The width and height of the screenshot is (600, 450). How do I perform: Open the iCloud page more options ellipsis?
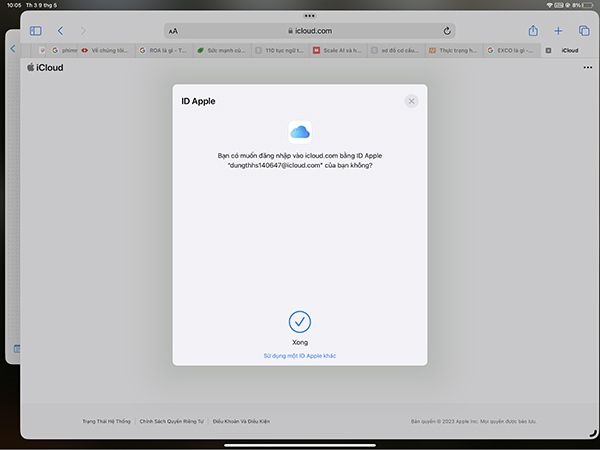click(x=587, y=67)
